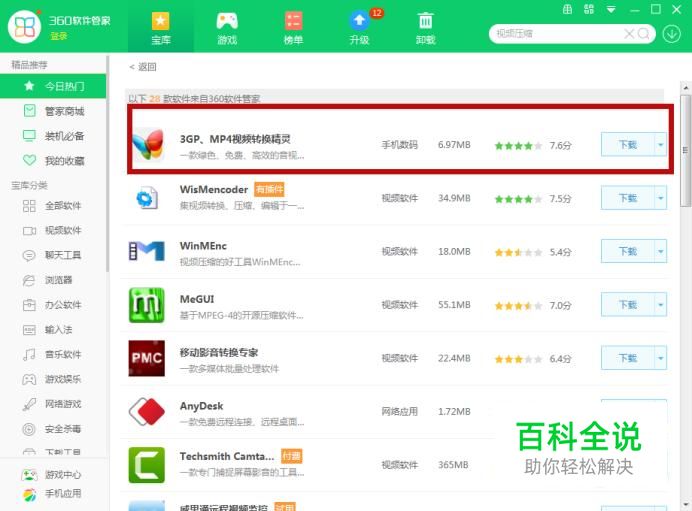Screen dimensions: 692x511
Task: Open the download manager circle icon
Action: (x=671, y=34)
